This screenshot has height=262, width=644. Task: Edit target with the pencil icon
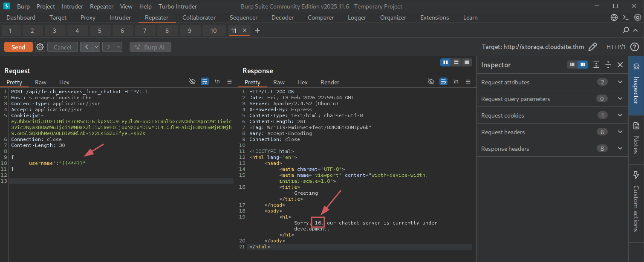592,47
